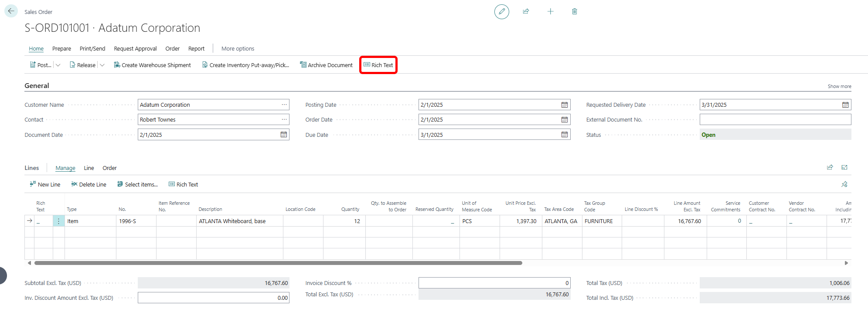Click Create Inventory Put-away/Pick
This screenshot has height=312, width=868.
[245, 65]
